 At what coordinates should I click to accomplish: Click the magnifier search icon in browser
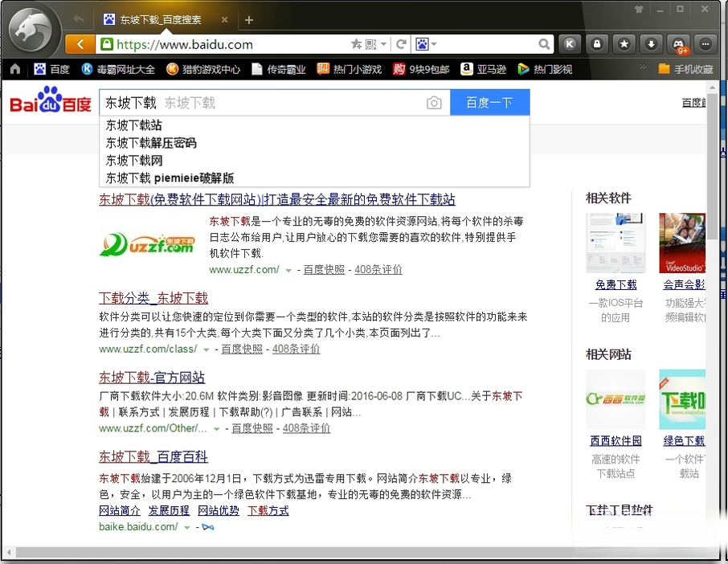[544, 44]
